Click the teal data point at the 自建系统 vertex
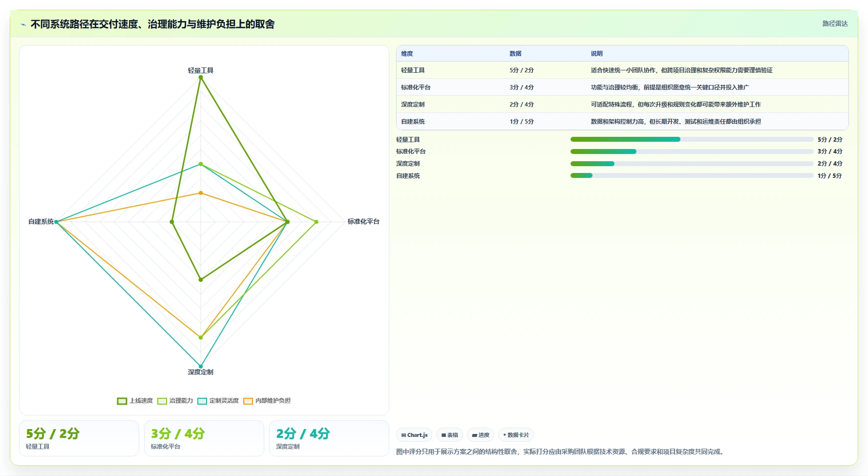This screenshot has height=476, width=868. pos(56,222)
